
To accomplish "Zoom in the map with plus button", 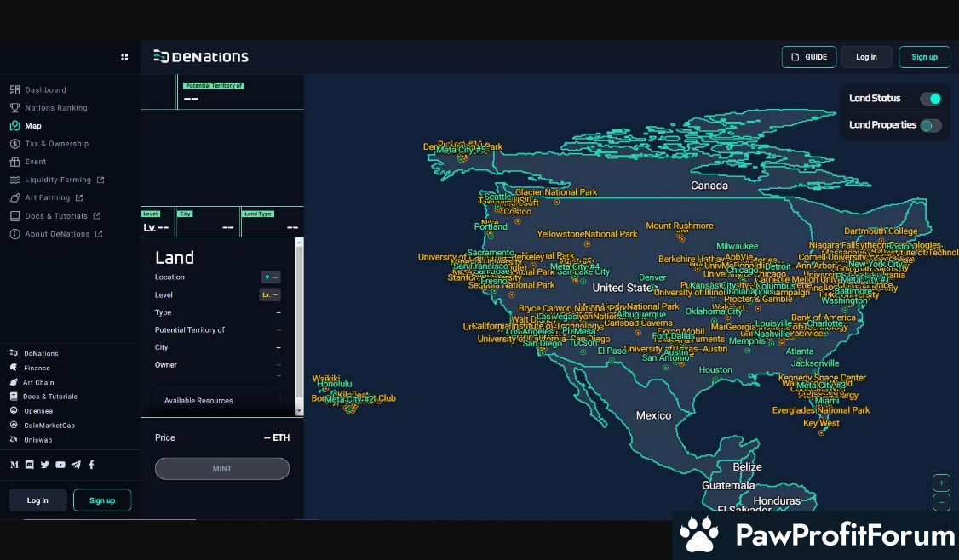I will click(x=941, y=483).
